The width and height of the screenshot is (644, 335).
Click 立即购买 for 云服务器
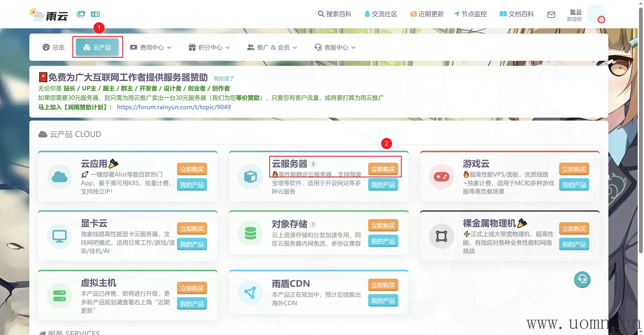pyautogui.click(x=383, y=169)
